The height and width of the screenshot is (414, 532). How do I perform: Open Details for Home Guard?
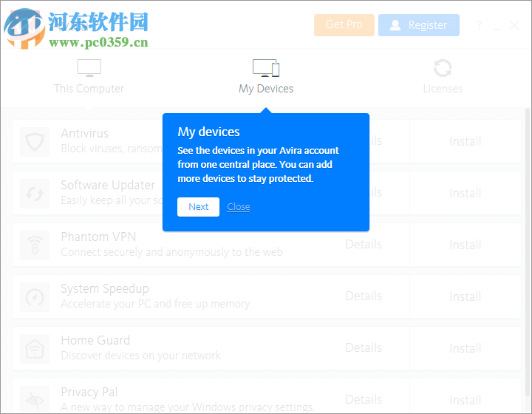click(364, 347)
